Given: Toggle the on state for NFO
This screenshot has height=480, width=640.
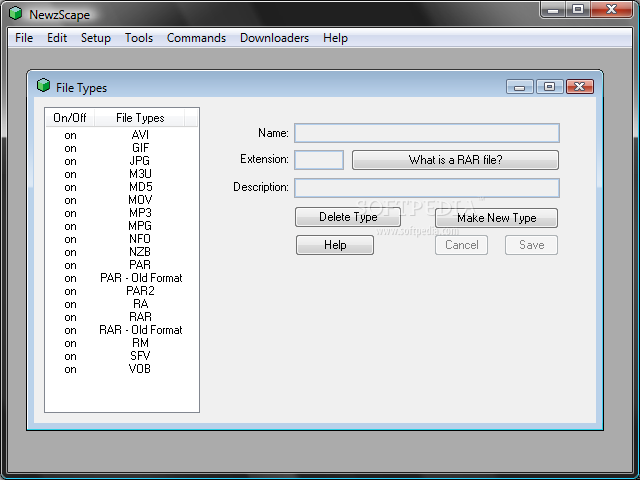Looking at the screenshot, I should point(70,239).
